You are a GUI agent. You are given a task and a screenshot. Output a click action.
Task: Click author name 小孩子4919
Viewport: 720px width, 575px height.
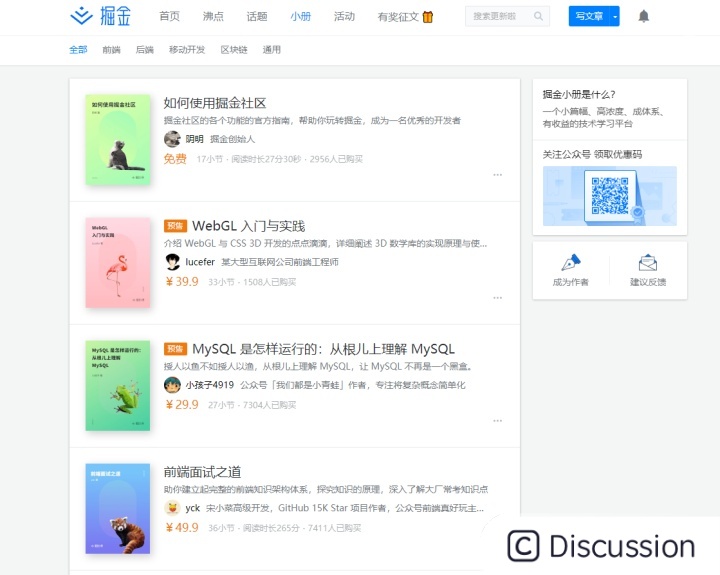209,385
